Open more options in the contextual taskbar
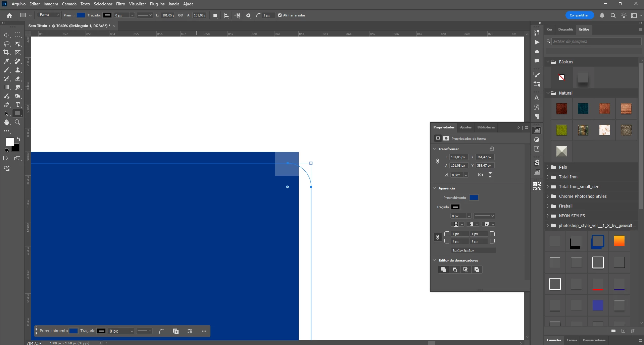Viewport: 644px width, 345px height. click(x=204, y=331)
